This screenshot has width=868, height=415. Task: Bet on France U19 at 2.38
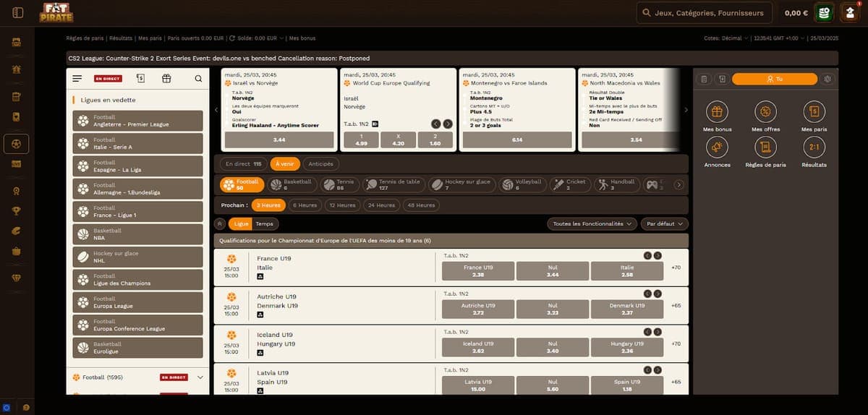(x=477, y=271)
